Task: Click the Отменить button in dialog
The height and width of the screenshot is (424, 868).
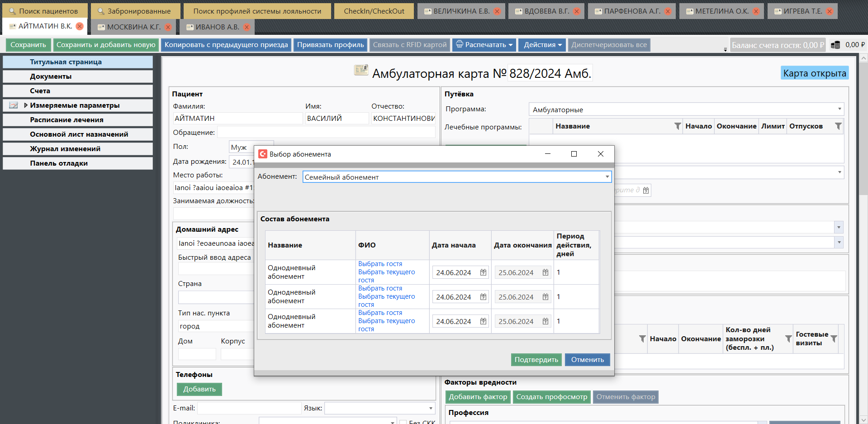Action: click(587, 360)
